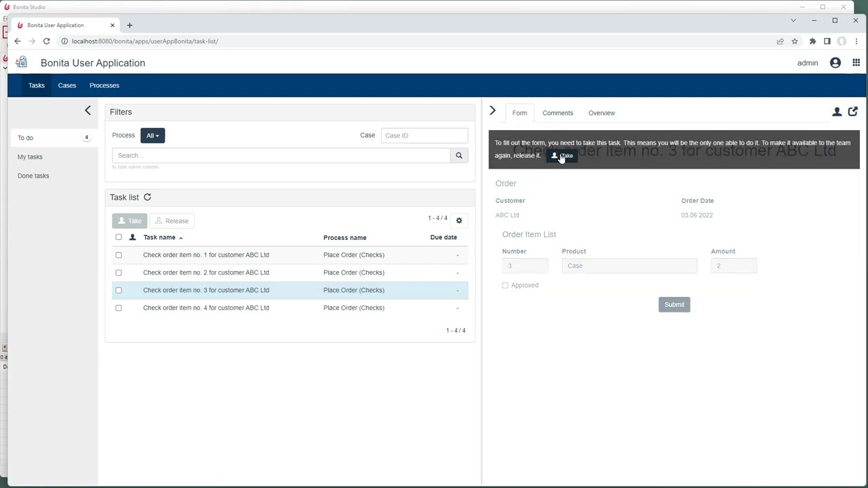Click the Bonita application logo icon
The width and height of the screenshot is (868, 488).
[x=22, y=62]
